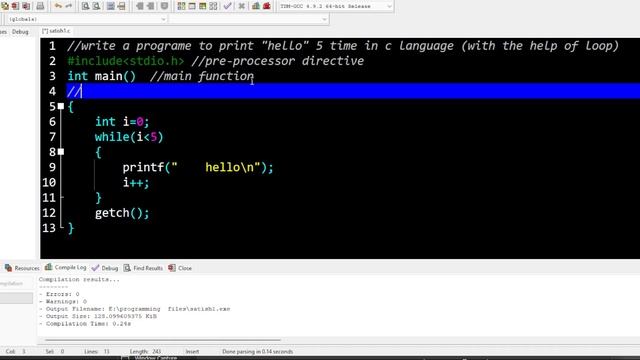Viewport: 640px width, 360px height.
Task: Click the greyed bookmark icon before Compile
Action: click(164, 6)
